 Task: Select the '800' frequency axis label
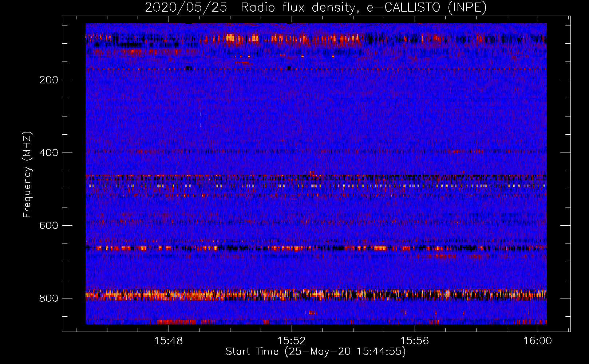[x=49, y=298]
